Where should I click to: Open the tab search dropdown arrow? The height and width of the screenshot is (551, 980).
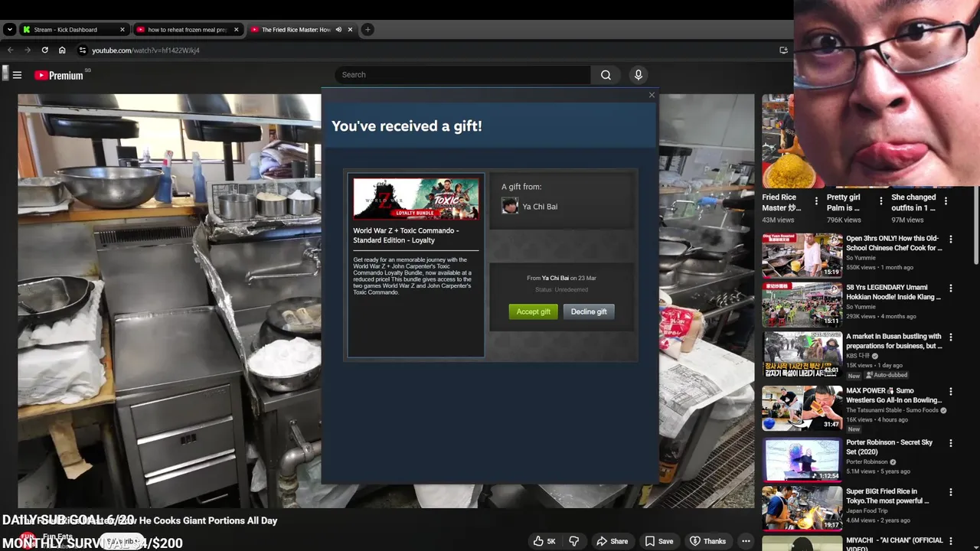pos(9,30)
